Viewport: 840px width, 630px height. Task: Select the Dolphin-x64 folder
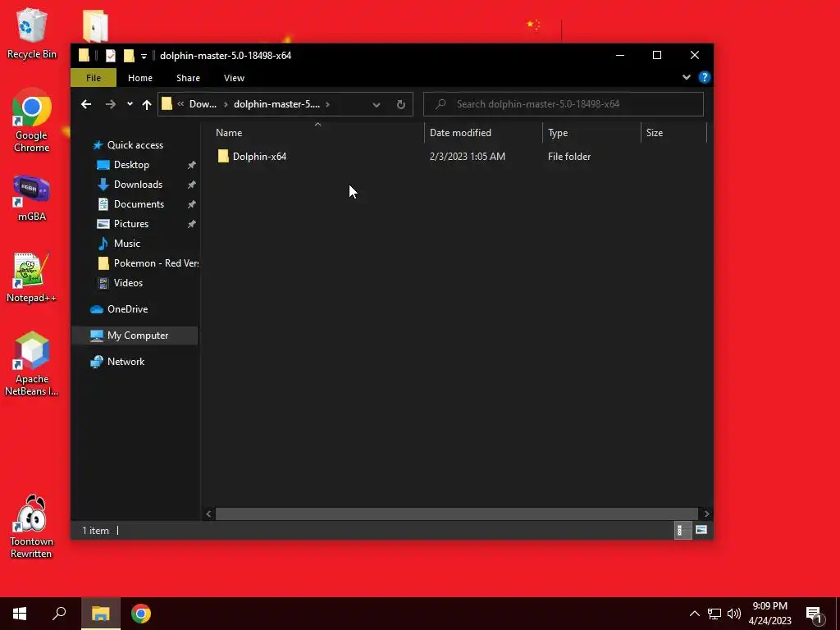[259, 157]
